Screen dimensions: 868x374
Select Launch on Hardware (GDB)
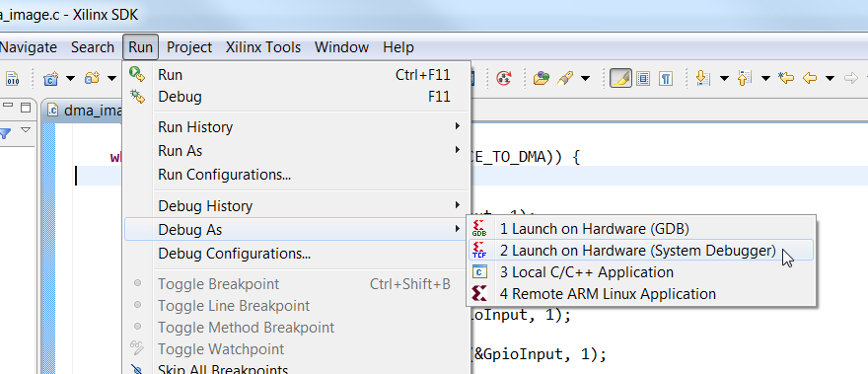(x=641, y=228)
